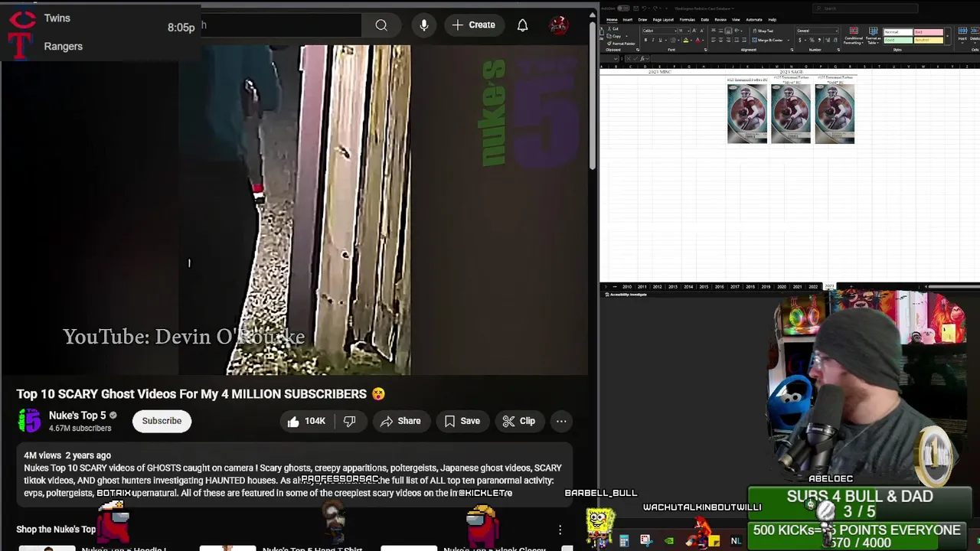Like the video with thumbs up
Image resolution: width=980 pixels, height=551 pixels.
[x=306, y=421]
